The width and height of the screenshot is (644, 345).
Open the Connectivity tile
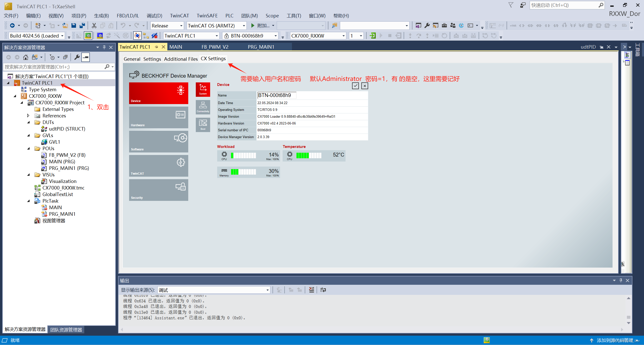(x=203, y=107)
